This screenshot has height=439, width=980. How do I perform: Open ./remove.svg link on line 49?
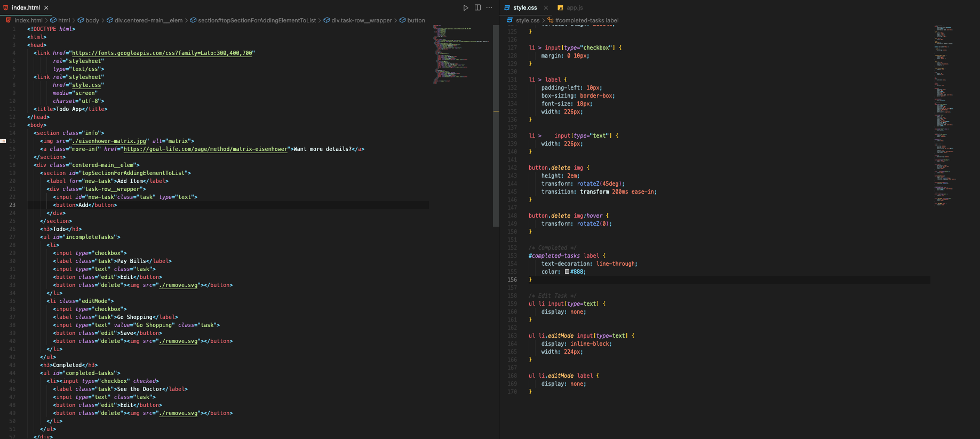click(x=178, y=413)
